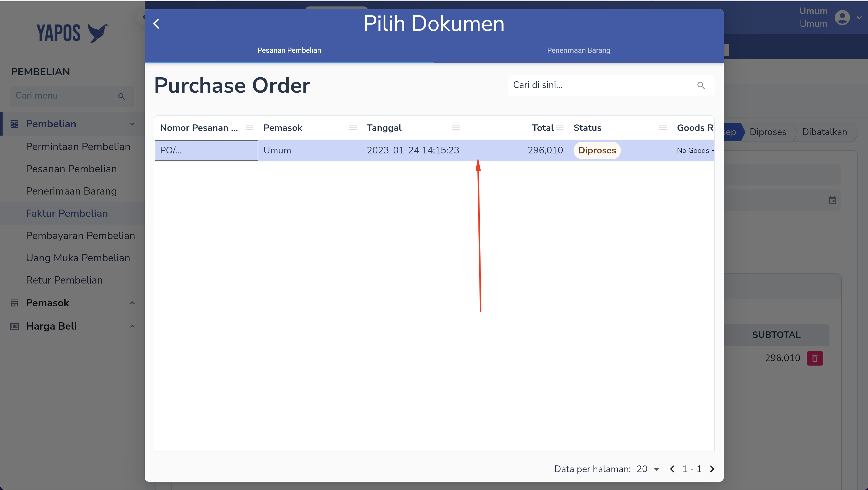Viewport: 868px width, 490px height.
Task: Open Tanggal column menu icon
Action: point(456,128)
